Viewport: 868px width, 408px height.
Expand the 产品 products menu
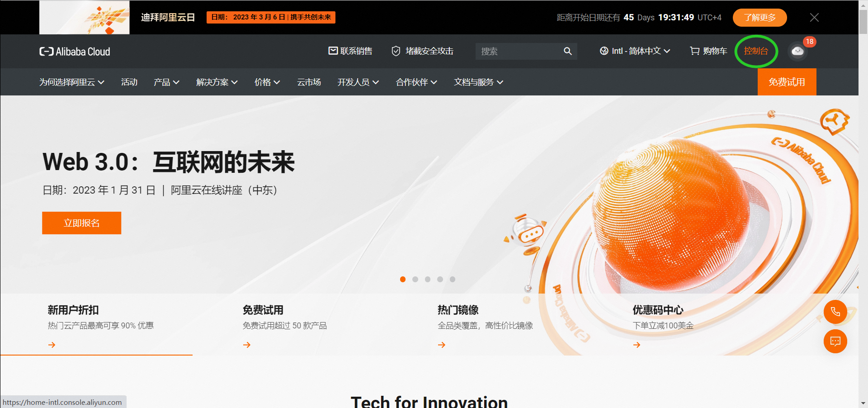pos(166,82)
